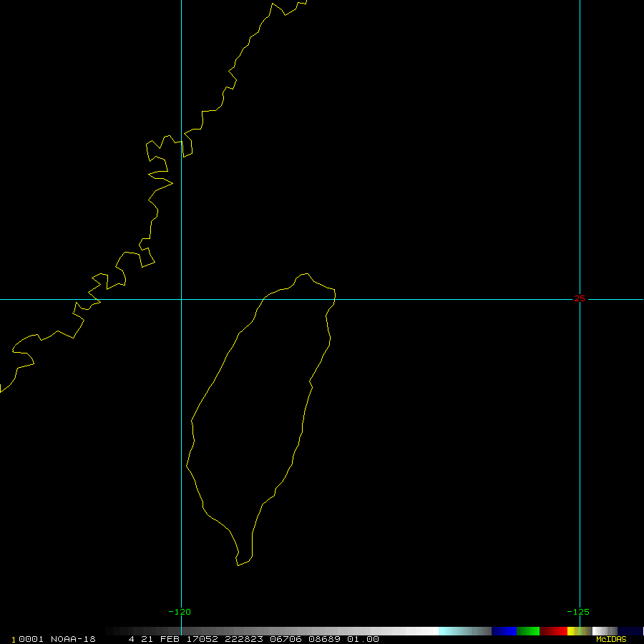Click the yellow McIDAS label
Image resolution: width=644 pixels, height=644 pixels.
click(611, 639)
